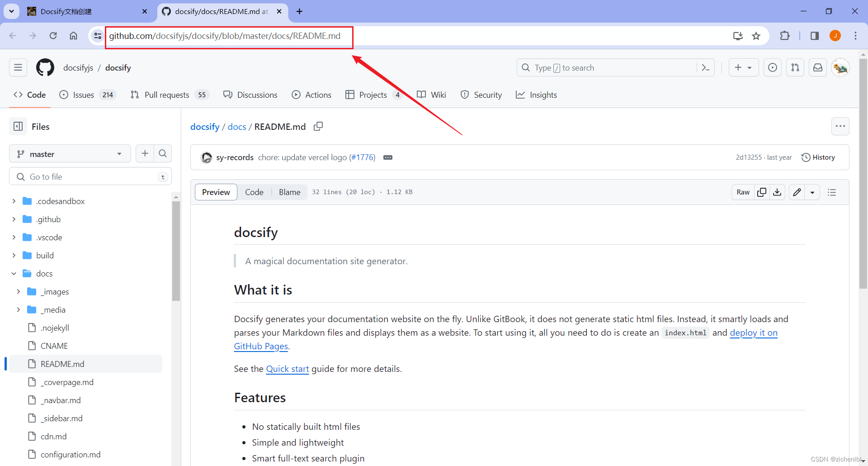
Task: Install app icon in address bar
Action: pos(738,36)
